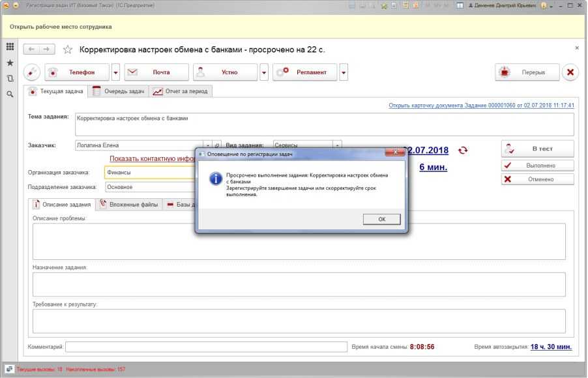Open the History icon in left sidebar
Screen dimensions: 588x378
point(10,79)
